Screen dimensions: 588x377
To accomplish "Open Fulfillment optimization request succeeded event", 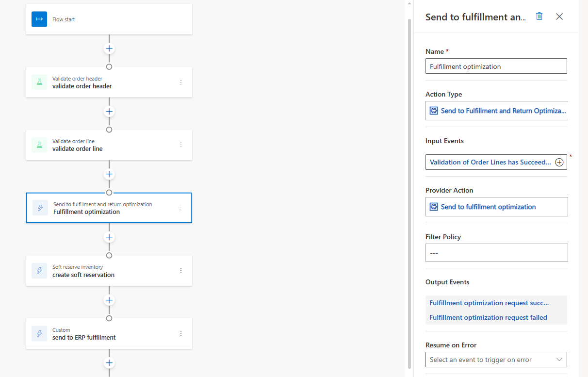I will [x=489, y=303].
